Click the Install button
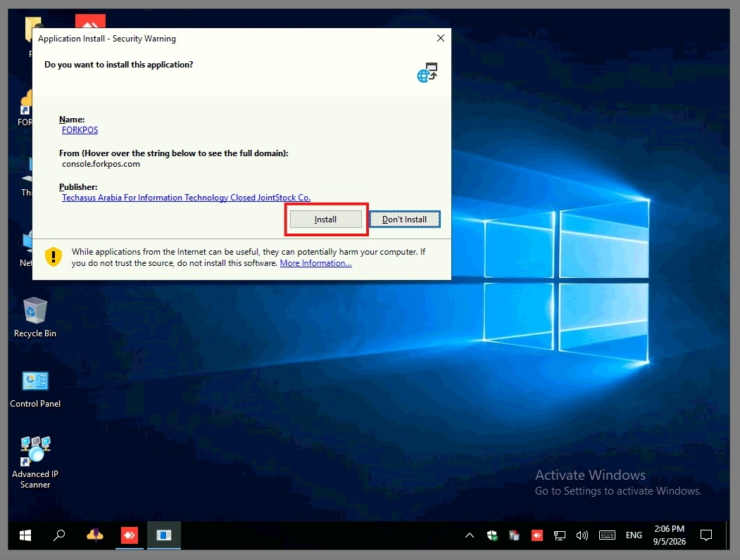 point(325,219)
